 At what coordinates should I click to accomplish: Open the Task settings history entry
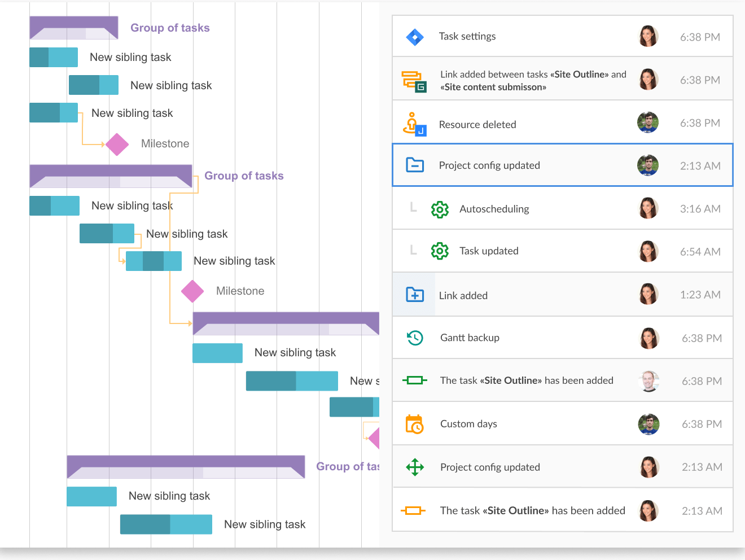point(563,37)
